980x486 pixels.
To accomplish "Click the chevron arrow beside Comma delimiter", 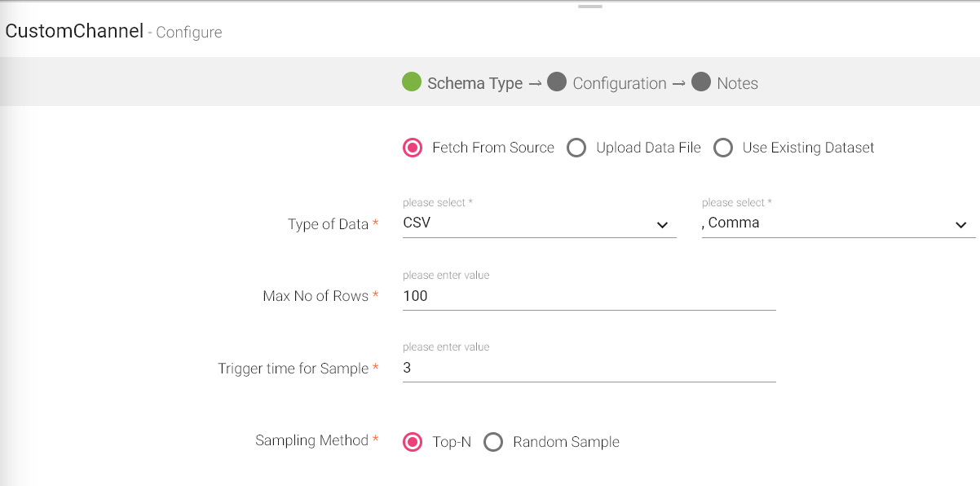I will pos(961,225).
